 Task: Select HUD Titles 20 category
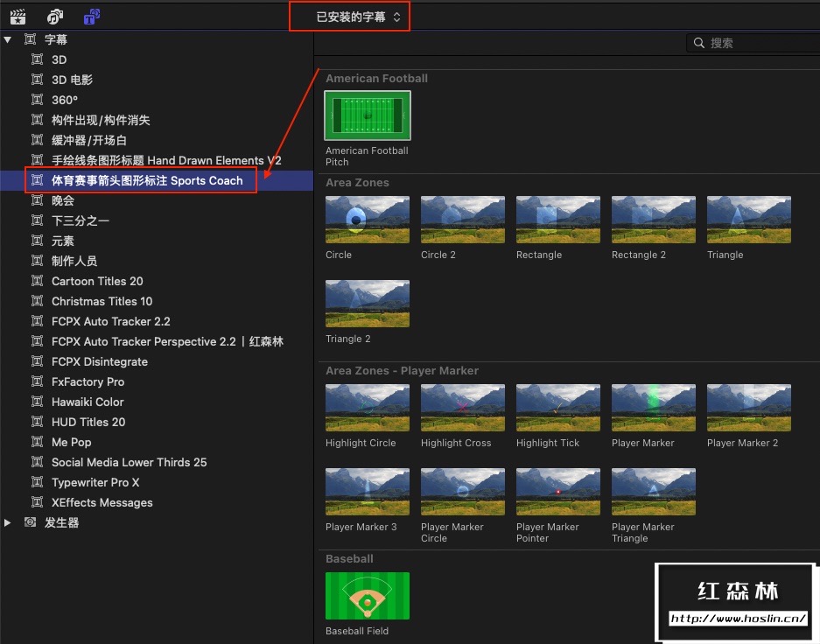pyautogui.click(x=88, y=422)
